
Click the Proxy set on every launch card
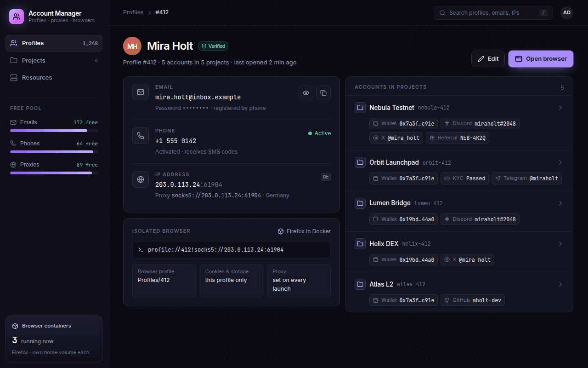pyautogui.click(x=299, y=281)
